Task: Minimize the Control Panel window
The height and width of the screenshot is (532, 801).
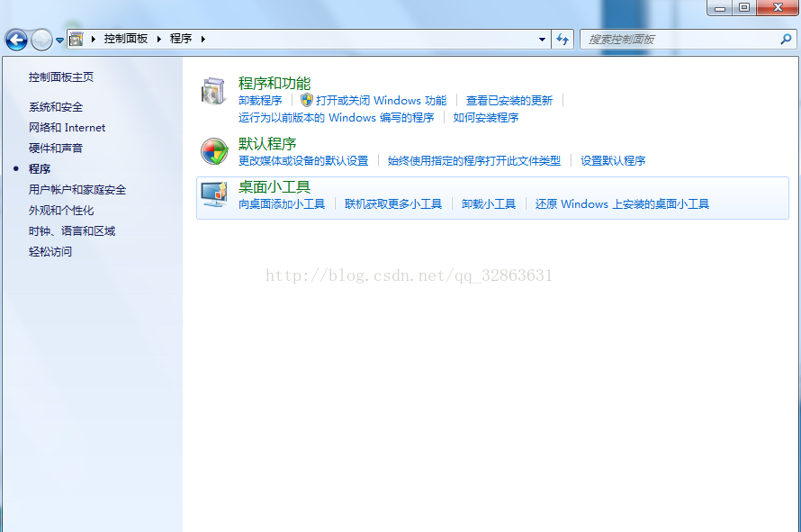Action: [720, 8]
